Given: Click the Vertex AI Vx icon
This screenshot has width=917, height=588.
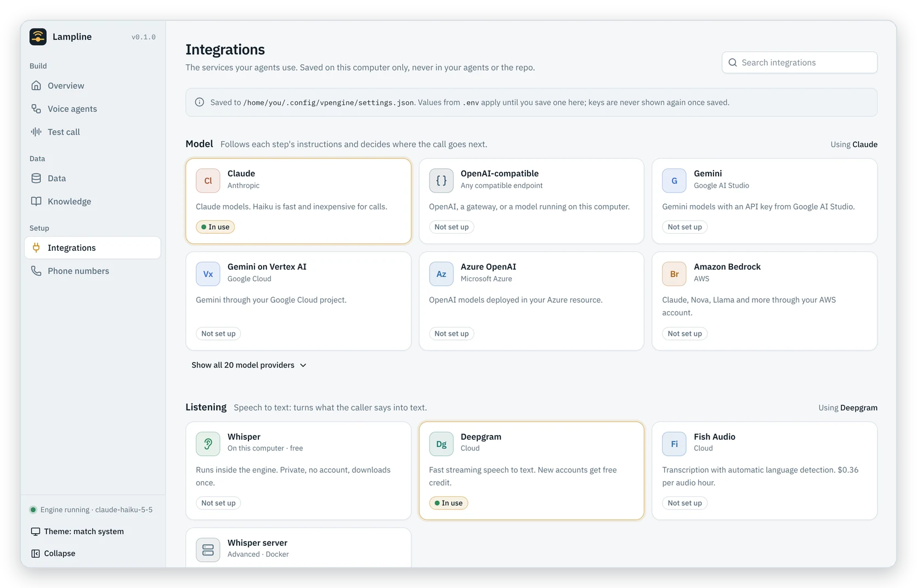Looking at the screenshot, I should click(x=208, y=274).
